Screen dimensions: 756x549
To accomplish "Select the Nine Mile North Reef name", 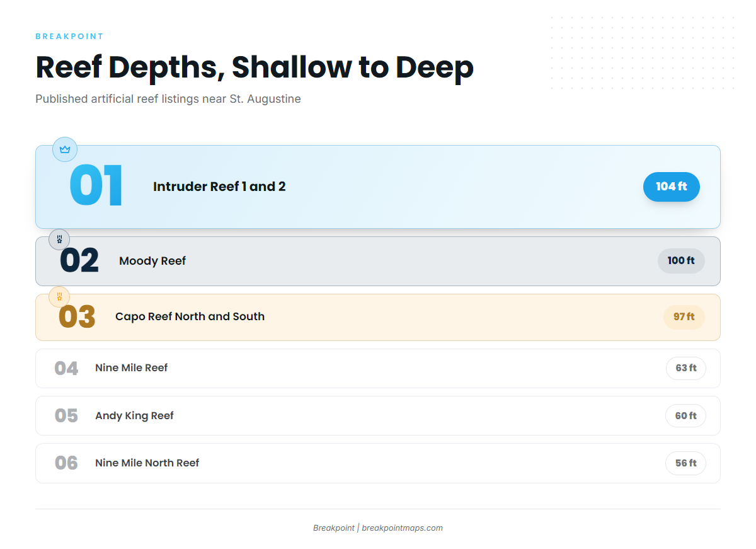I will pos(147,463).
